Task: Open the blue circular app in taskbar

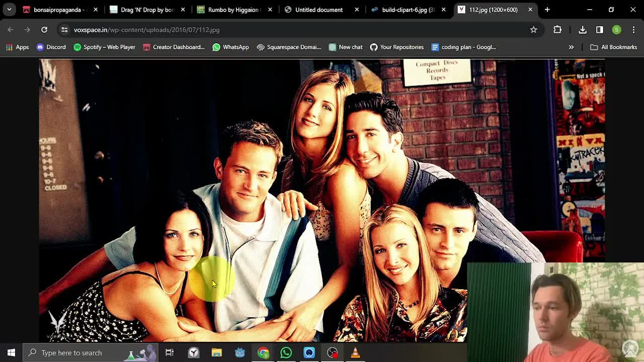Action: (309, 352)
